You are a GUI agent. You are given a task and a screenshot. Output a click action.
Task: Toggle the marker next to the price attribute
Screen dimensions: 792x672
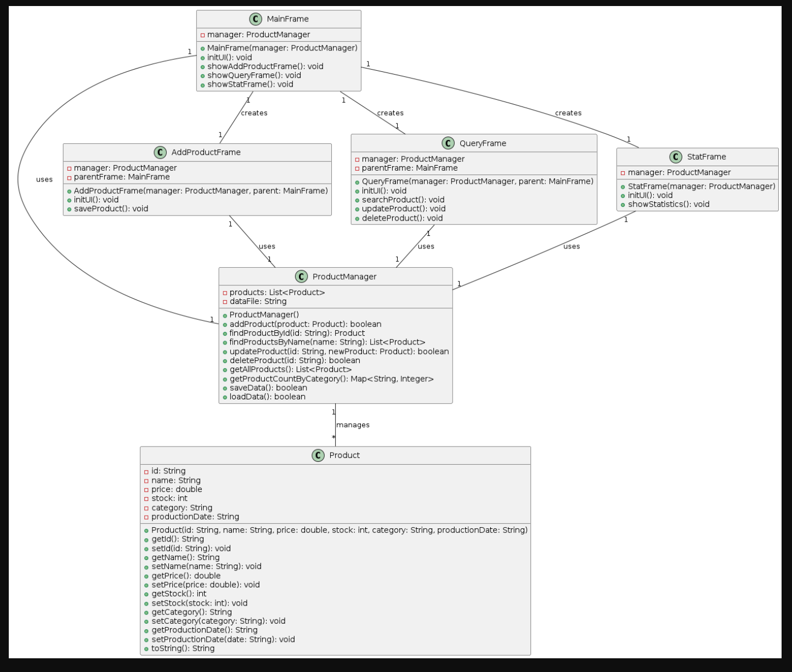[x=146, y=489]
